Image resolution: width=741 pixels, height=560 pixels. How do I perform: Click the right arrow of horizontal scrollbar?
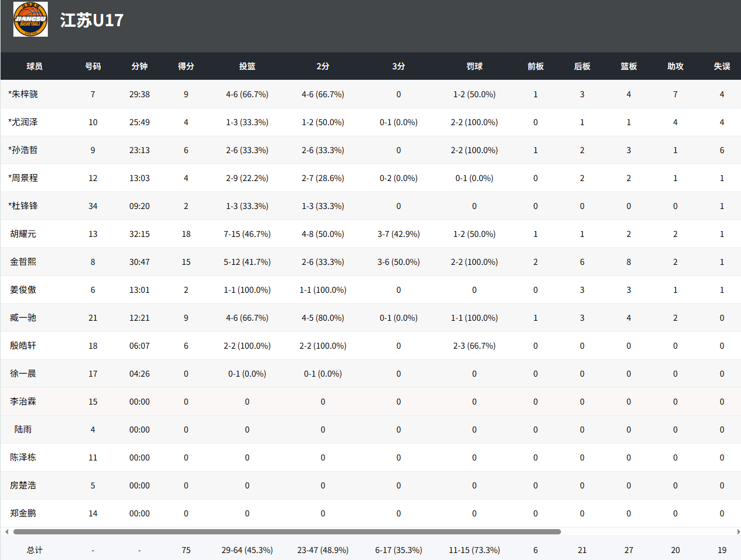[738, 531]
